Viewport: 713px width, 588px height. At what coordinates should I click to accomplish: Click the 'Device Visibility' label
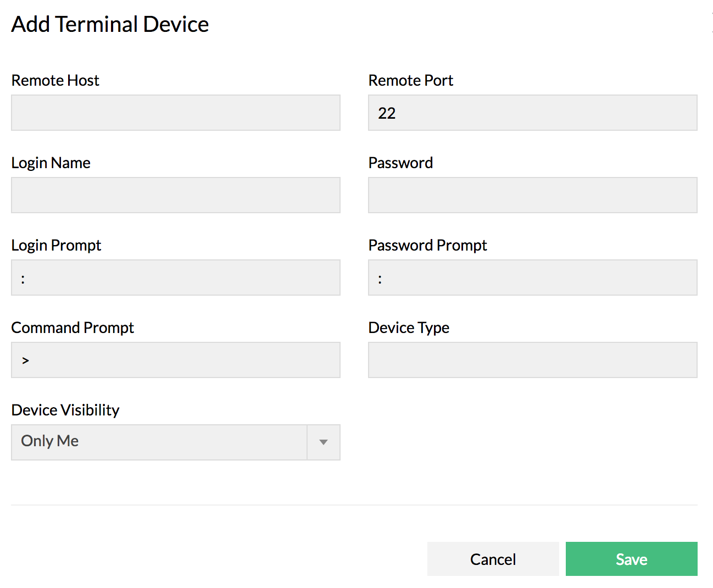[x=65, y=410]
